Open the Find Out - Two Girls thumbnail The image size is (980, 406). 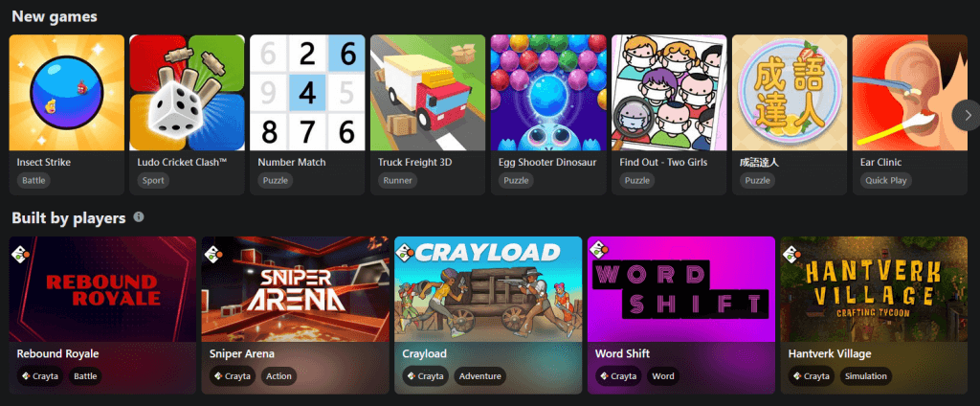pyautogui.click(x=669, y=93)
